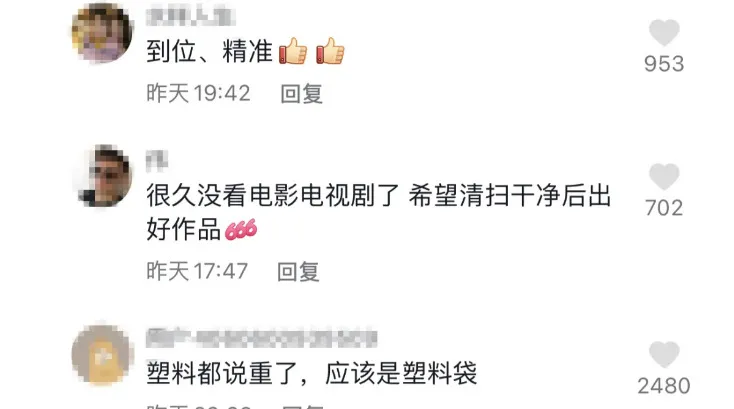Select the comment text 到位、精准
The image size is (734, 409).
tap(209, 51)
